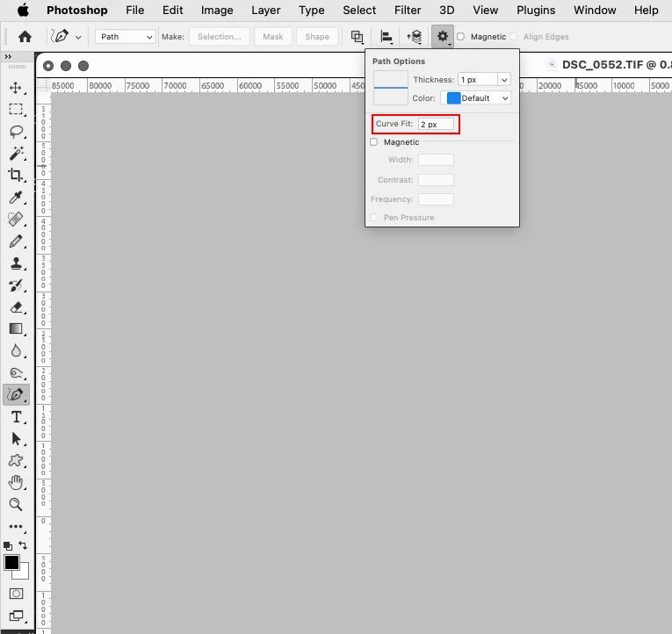Select the Custom Shape tool
This screenshot has height=634, width=672.
click(16, 460)
